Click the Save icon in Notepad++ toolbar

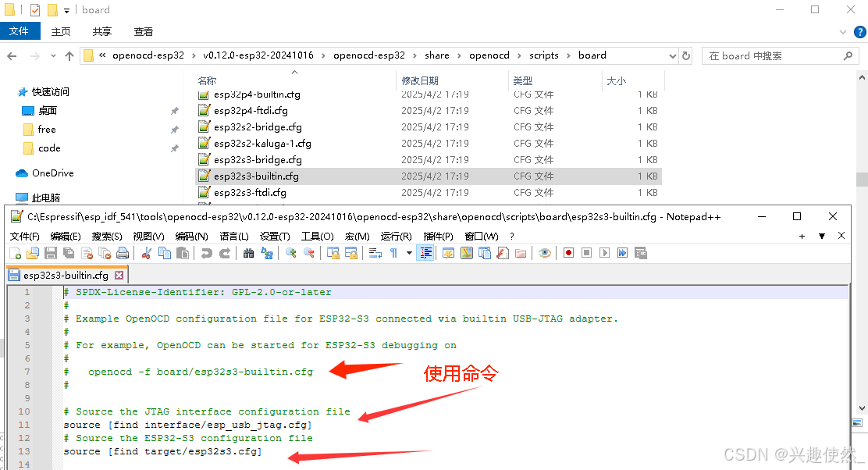coord(51,253)
